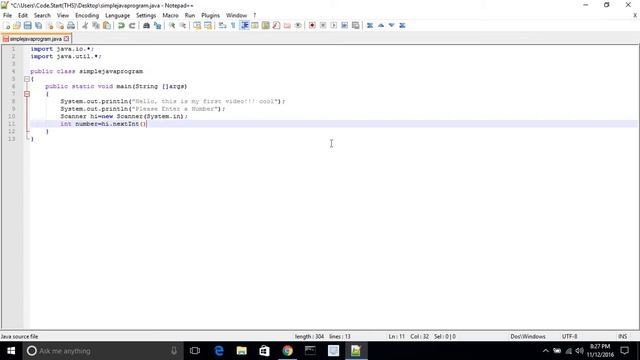Click the UTF-8 encoding in status bar
This screenshot has width=640, height=360.
(569, 336)
